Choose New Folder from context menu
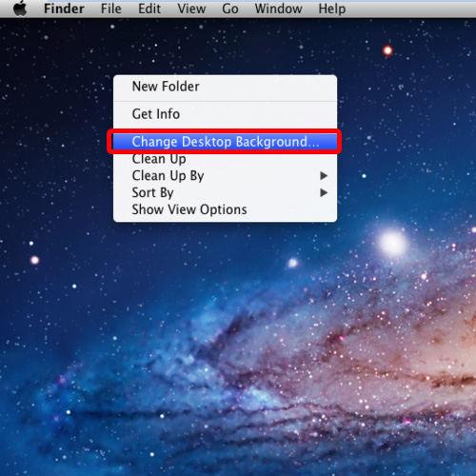476x476 pixels. (225, 87)
